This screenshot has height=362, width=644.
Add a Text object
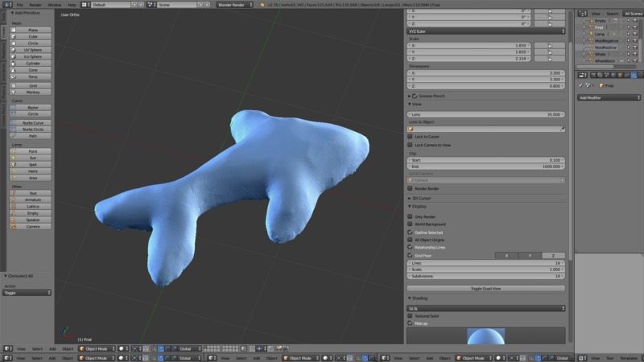(31, 193)
